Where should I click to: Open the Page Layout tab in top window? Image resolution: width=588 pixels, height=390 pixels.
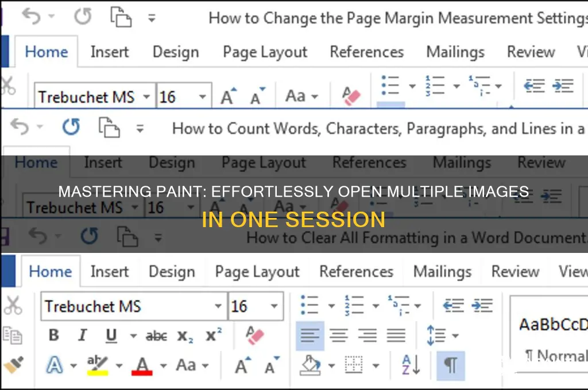coord(265,52)
